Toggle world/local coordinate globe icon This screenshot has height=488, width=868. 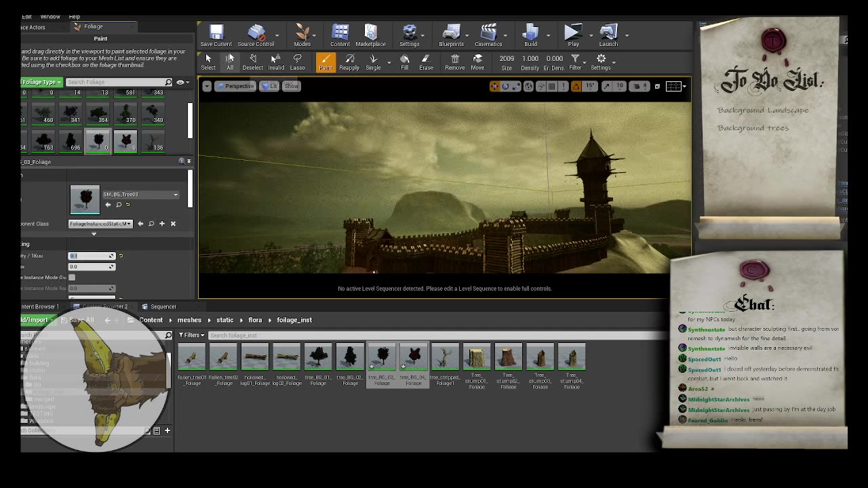click(x=528, y=86)
